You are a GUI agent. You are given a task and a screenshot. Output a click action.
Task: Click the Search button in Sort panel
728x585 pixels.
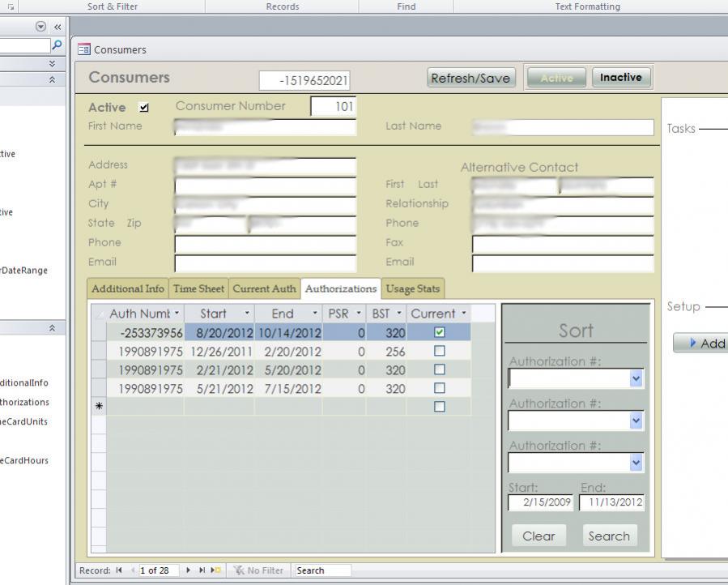click(x=609, y=536)
